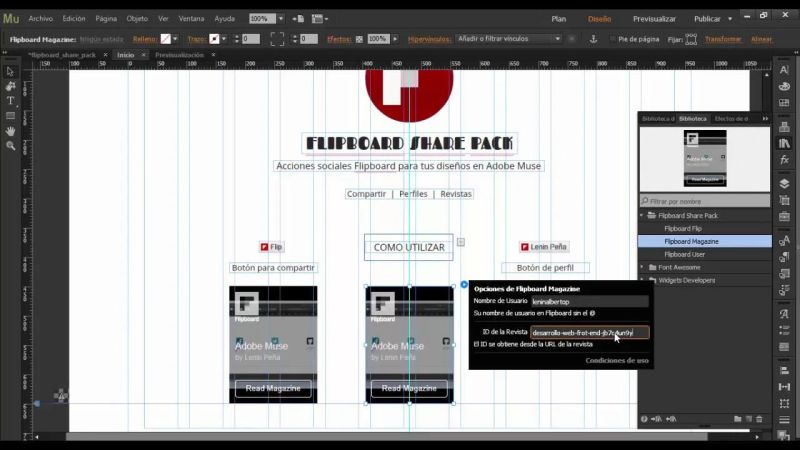Select the Zoom magnifier tool

pos(10,146)
